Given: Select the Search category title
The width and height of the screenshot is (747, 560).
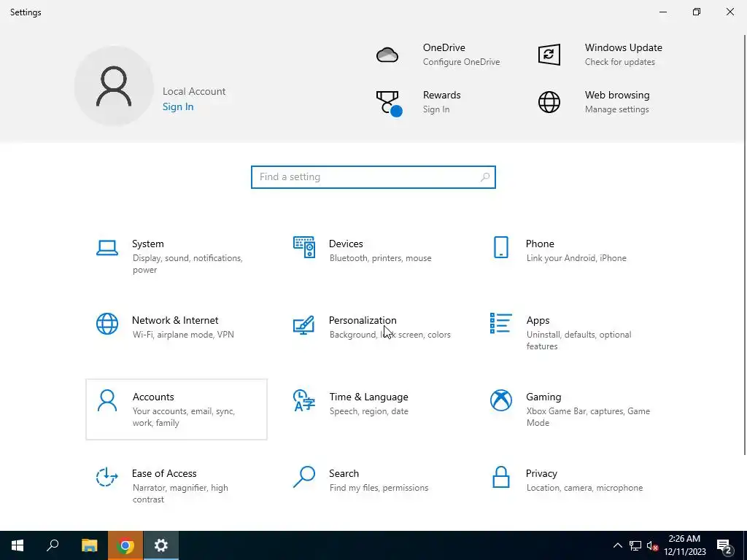Looking at the screenshot, I should (344, 474).
